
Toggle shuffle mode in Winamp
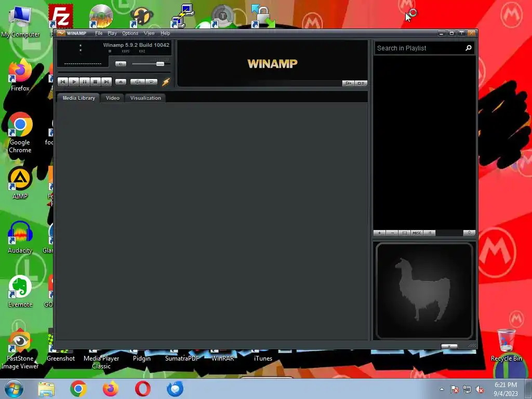pyautogui.click(x=137, y=82)
